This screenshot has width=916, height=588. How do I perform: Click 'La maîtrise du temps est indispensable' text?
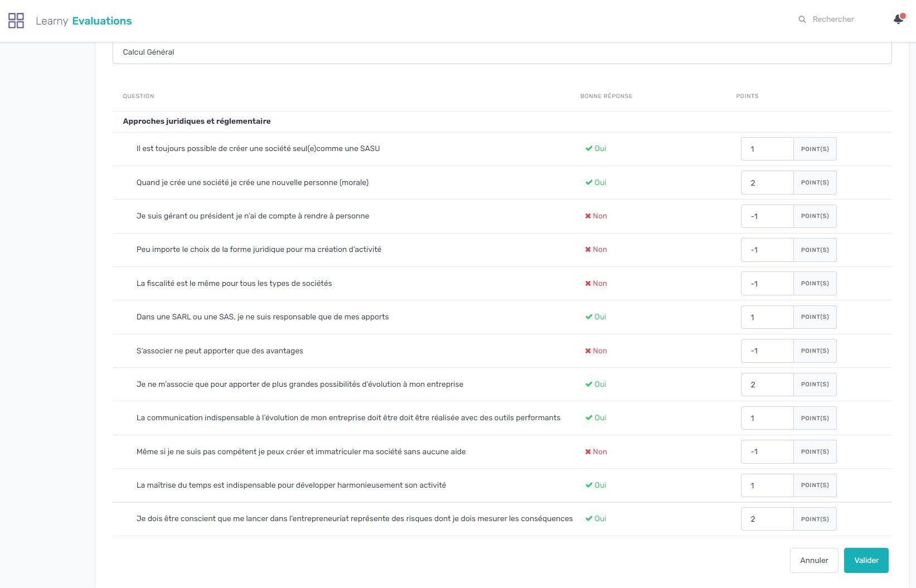[x=291, y=485]
